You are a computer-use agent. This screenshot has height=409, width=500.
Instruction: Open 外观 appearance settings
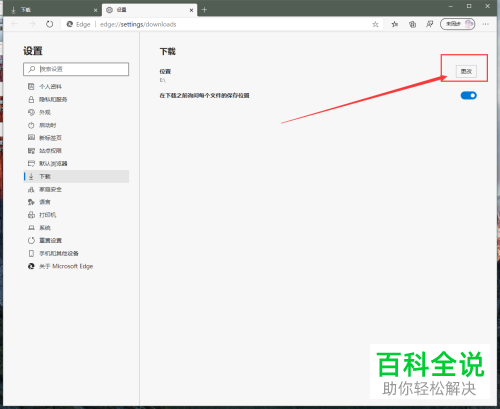pos(76,112)
